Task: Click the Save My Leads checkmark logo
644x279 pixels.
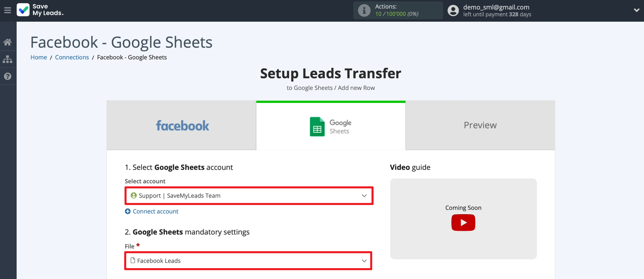Action: (x=23, y=10)
